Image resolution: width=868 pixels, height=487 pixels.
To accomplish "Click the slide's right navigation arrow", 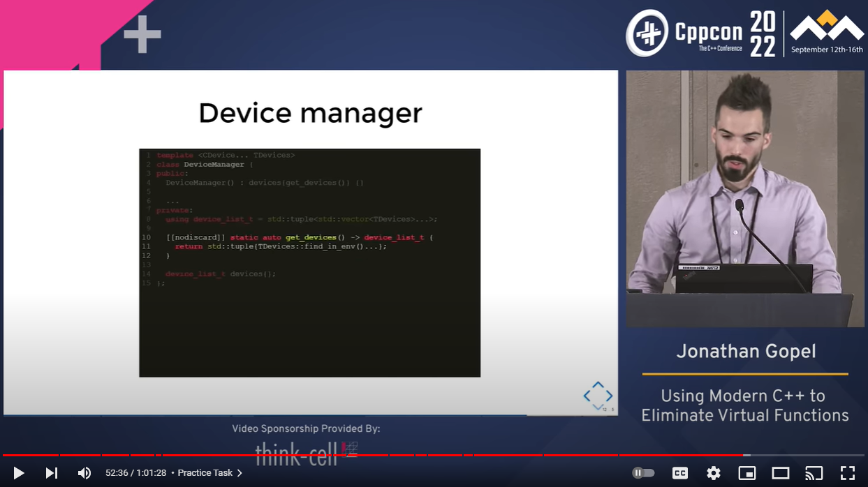I will tap(609, 396).
